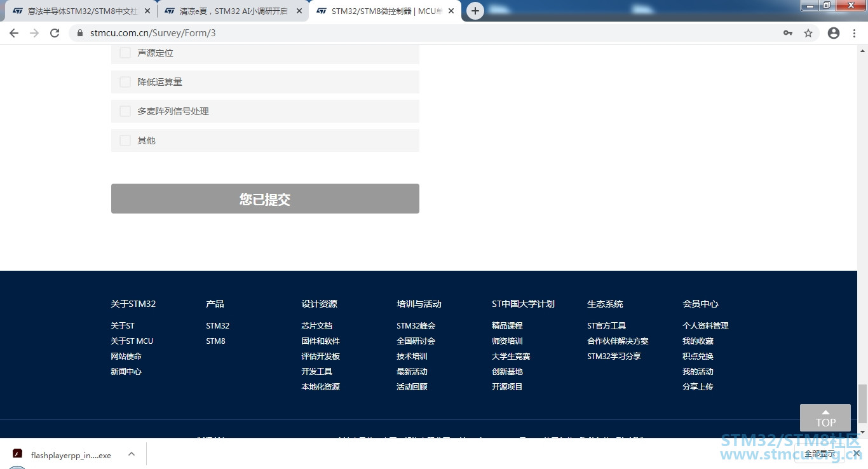Image resolution: width=868 pixels, height=469 pixels.
Task: Expand the flashplayer download options arrow
Action: [132, 454]
